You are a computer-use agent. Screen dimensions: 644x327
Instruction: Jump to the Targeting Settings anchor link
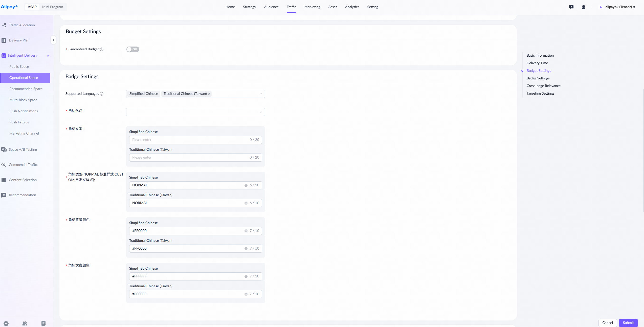pyautogui.click(x=540, y=93)
